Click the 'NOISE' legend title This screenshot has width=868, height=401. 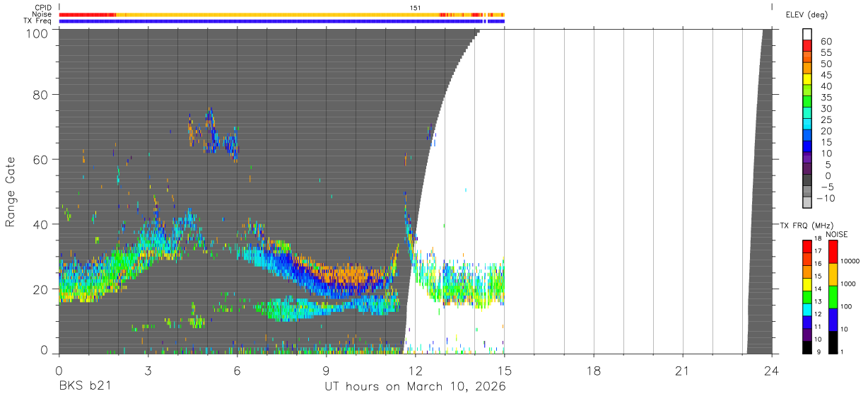point(836,234)
